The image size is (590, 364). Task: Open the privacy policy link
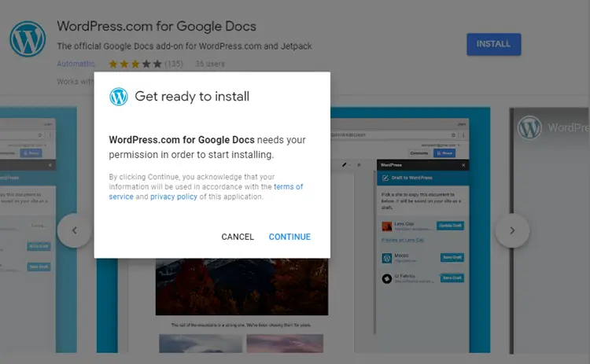tap(174, 197)
